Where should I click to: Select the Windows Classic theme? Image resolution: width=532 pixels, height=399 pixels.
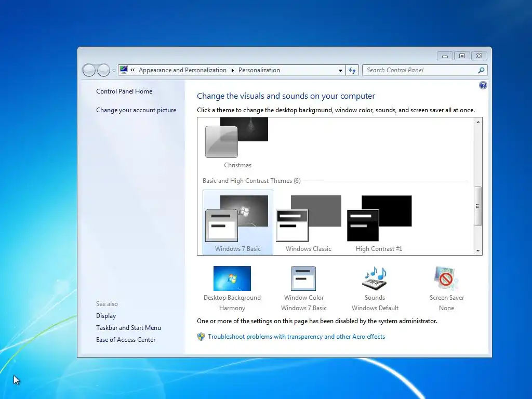309,222
